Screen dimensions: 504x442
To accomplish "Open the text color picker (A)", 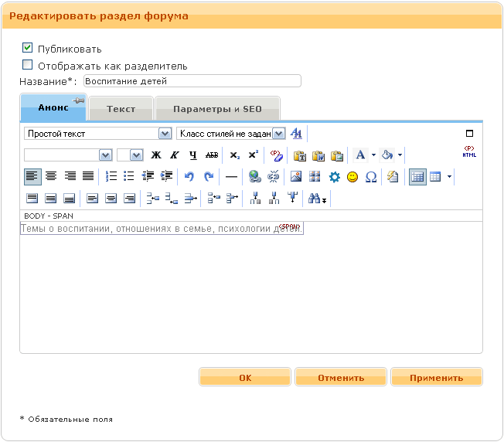I will point(360,155).
